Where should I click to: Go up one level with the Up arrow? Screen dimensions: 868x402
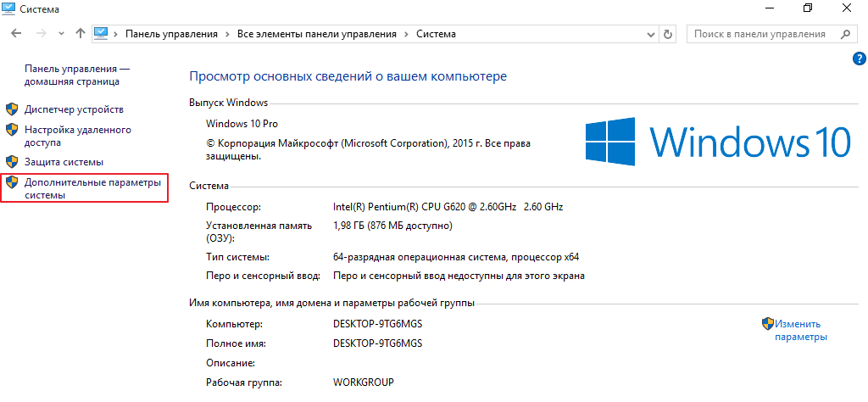[81, 34]
